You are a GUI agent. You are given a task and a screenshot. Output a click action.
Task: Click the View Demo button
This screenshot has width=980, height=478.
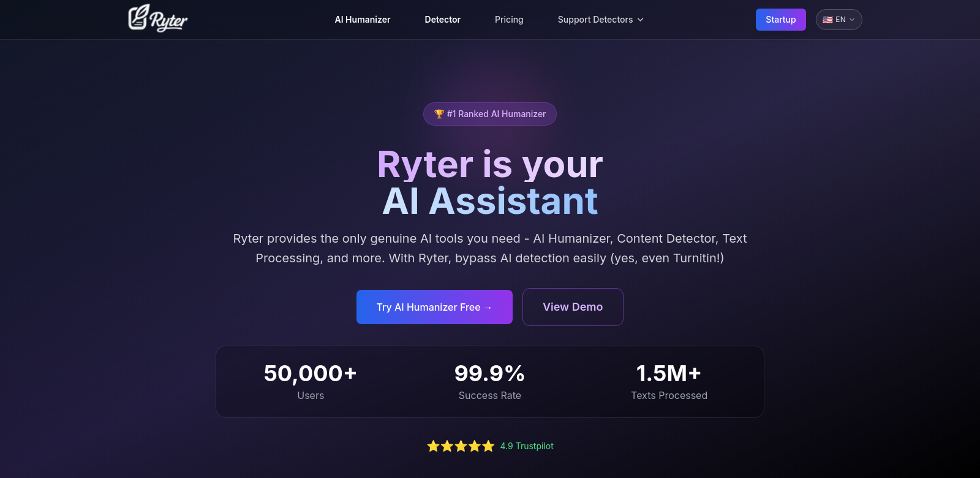tap(573, 307)
